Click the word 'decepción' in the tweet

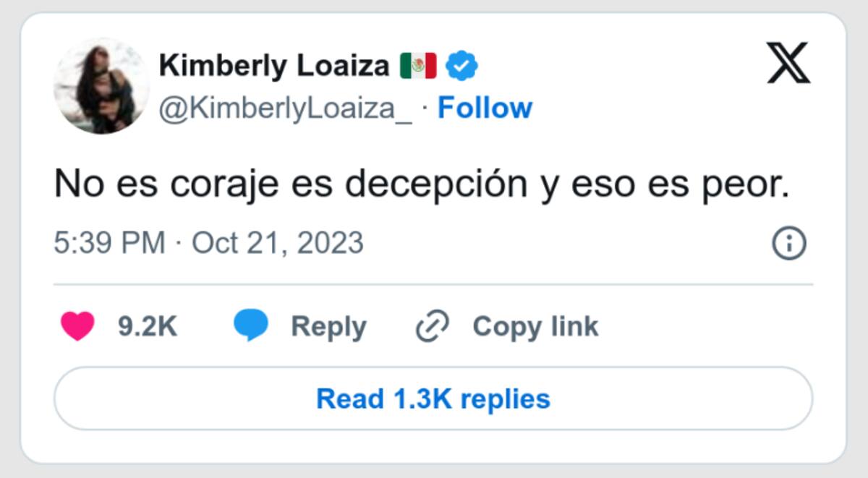pyautogui.click(x=435, y=184)
